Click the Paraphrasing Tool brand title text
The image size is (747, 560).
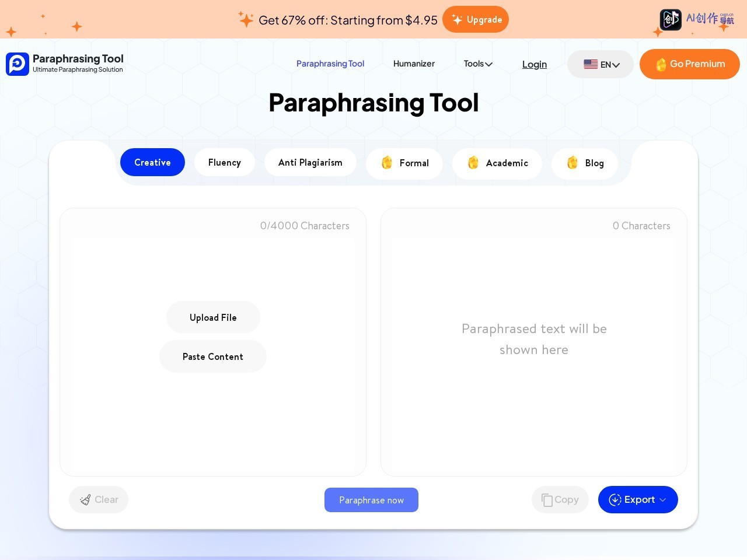[x=78, y=58]
